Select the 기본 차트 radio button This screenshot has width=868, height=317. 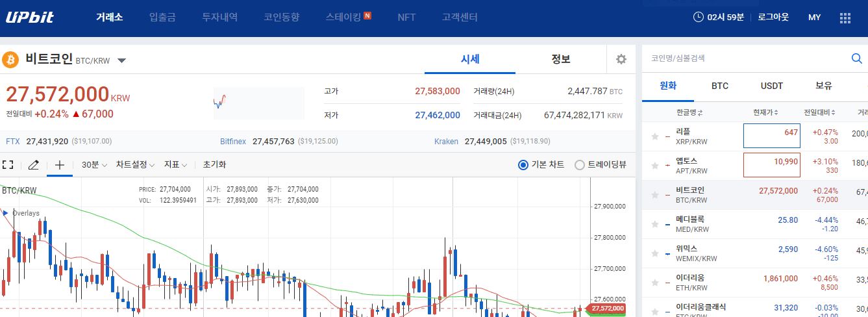523,165
